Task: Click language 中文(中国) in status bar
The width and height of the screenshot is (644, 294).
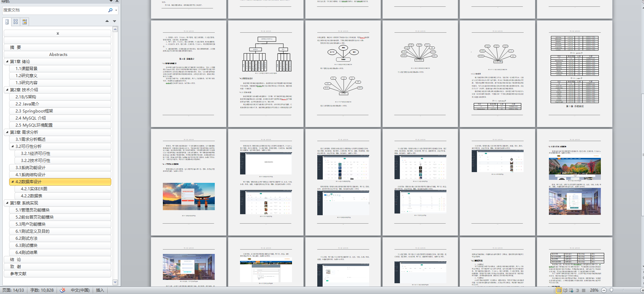Action: coord(80,290)
